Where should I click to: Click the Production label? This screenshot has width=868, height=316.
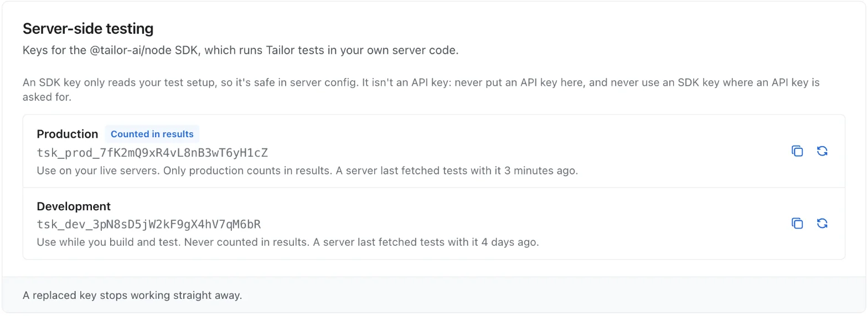67,134
